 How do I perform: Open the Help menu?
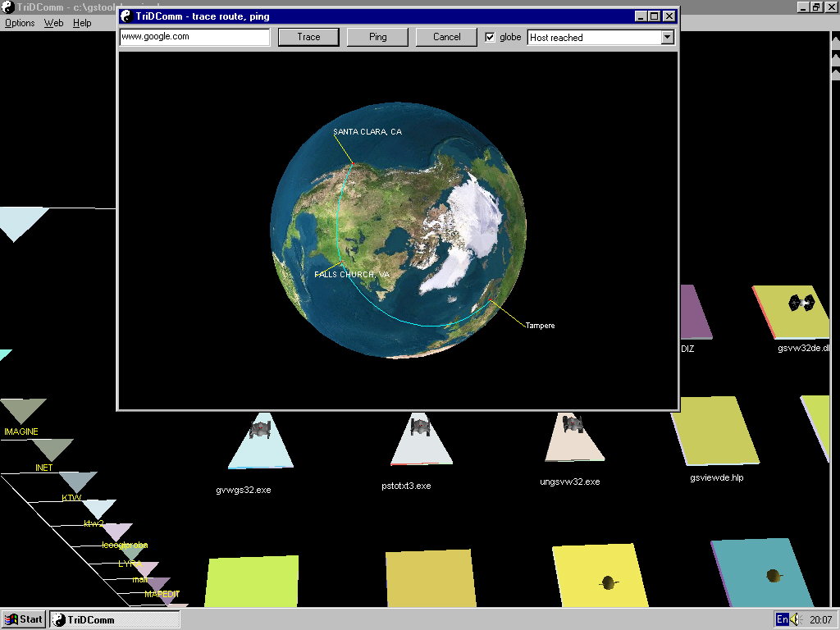[x=82, y=23]
